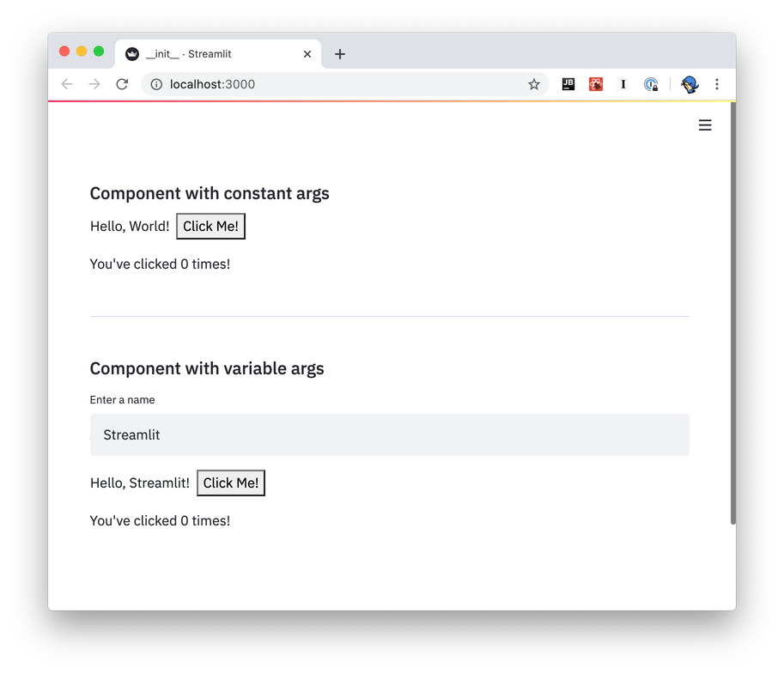
Task: Click inside the Enter a name field
Action: point(388,434)
